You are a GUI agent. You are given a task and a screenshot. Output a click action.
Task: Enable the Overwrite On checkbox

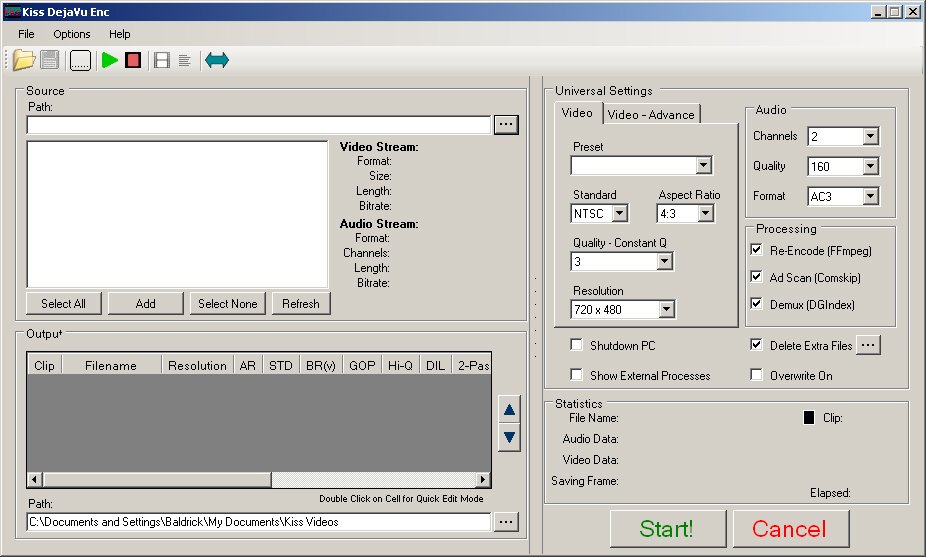coord(756,374)
